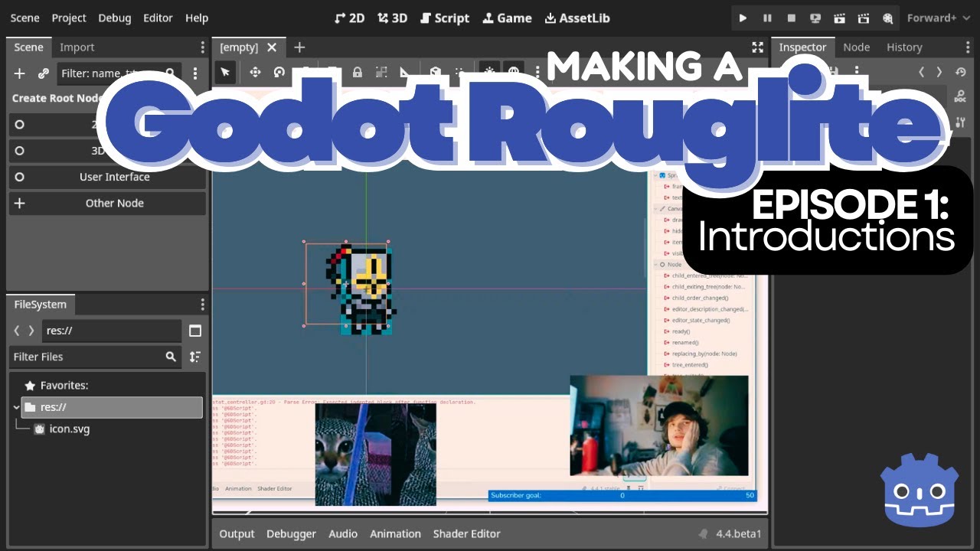Open the Project menu

[x=69, y=18]
